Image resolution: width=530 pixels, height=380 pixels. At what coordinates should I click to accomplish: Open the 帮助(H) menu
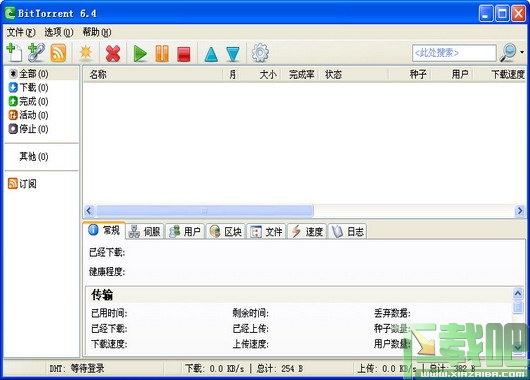pyautogui.click(x=97, y=32)
